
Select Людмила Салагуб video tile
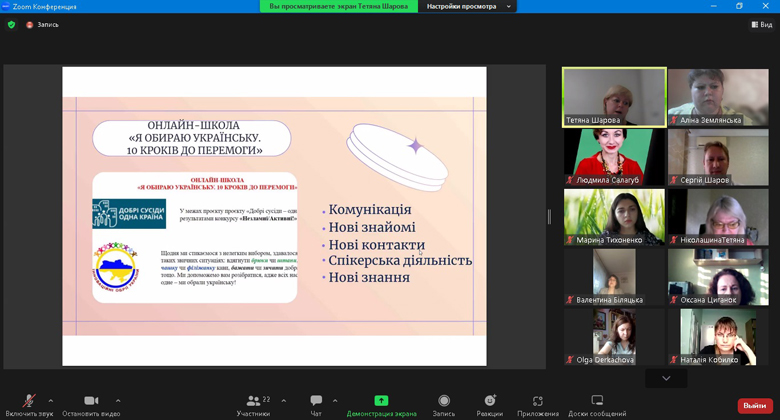pos(614,157)
